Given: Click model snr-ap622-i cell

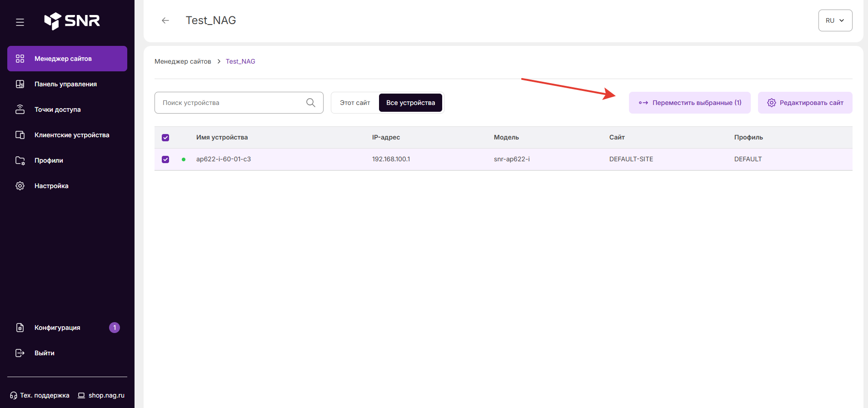Looking at the screenshot, I should tap(512, 159).
